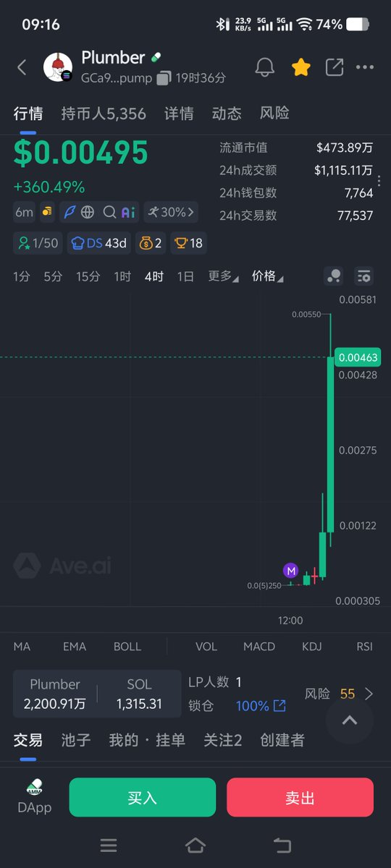
Task: Expand the runner 30% badge
Action: [171, 212]
